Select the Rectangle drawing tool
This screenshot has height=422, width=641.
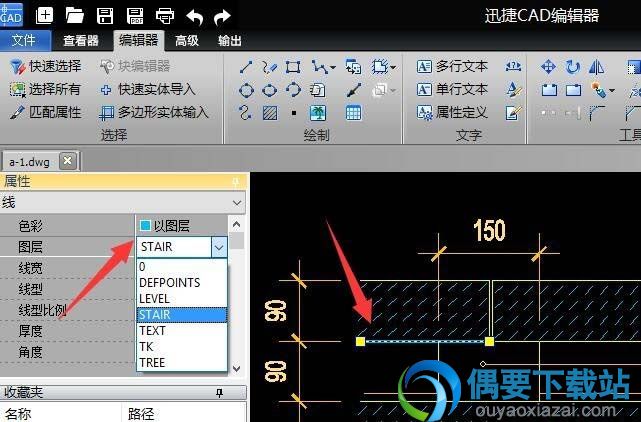tap(293, 67)
